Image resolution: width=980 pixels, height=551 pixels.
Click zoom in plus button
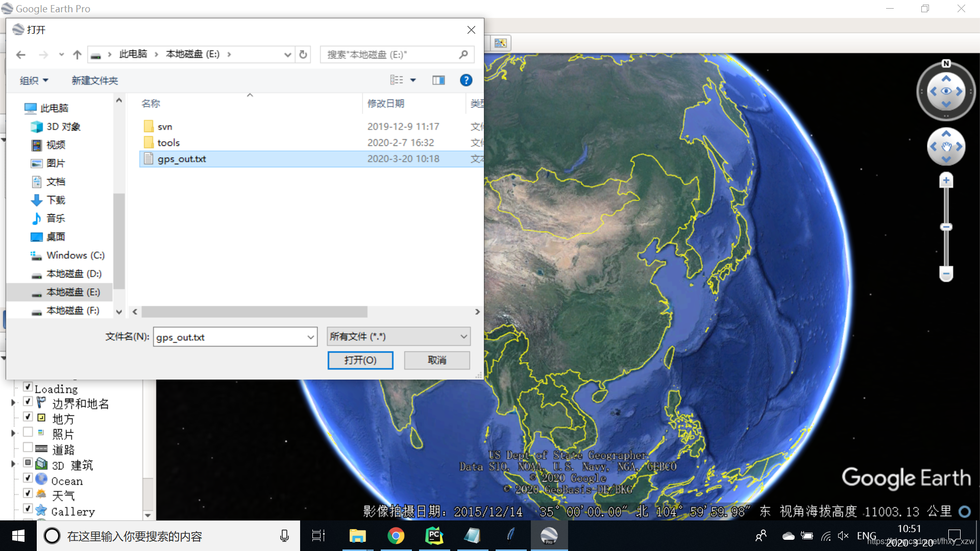(x=946, y=181)
